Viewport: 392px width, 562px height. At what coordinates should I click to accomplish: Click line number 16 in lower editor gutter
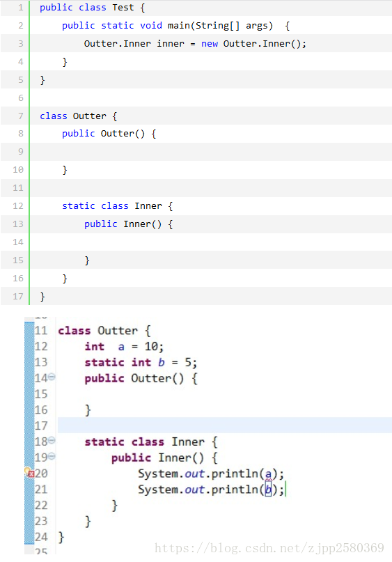point(41,409)
